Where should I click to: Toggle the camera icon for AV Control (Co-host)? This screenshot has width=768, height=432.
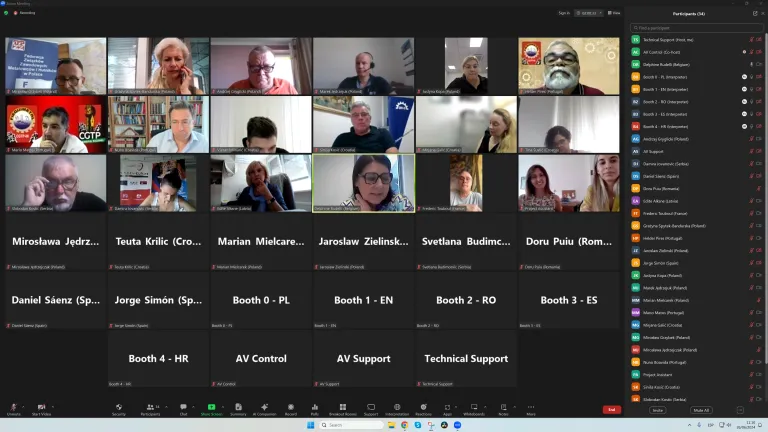pyautogui.click(x=759, y=52)
